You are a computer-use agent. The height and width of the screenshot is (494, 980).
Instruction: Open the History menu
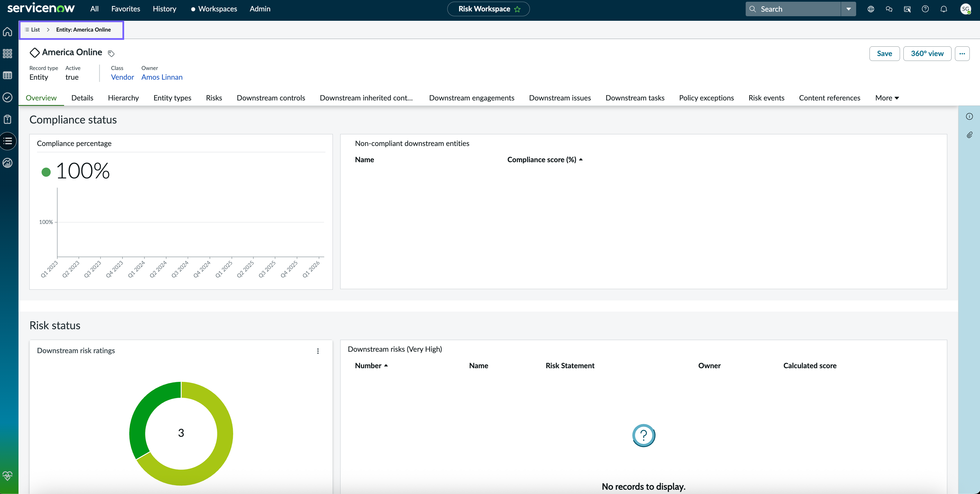(x=164, y=9)
